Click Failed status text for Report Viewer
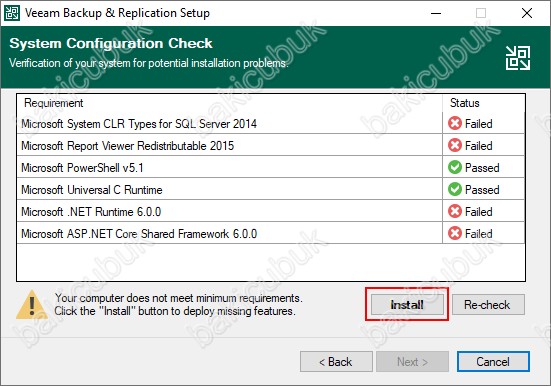 [x=478, y=146]
